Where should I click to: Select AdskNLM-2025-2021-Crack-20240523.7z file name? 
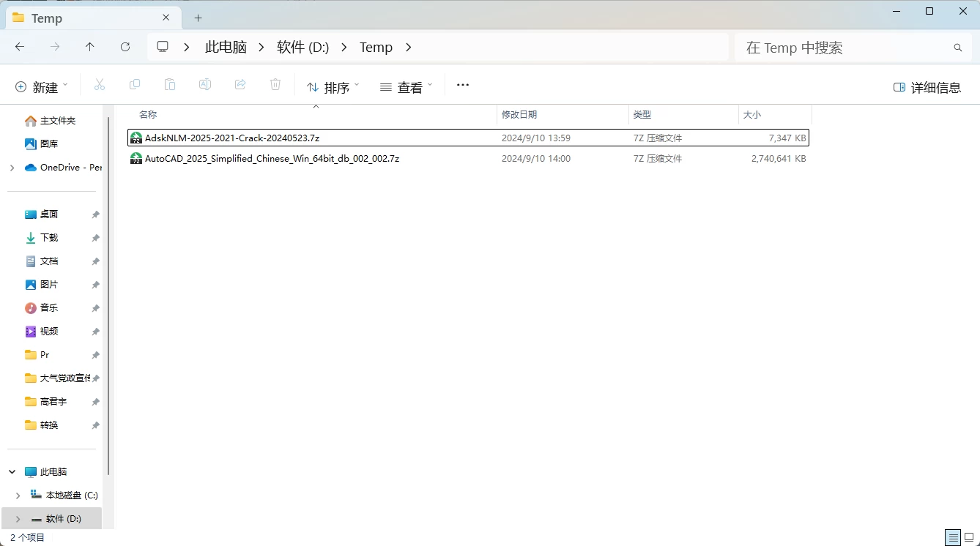click(x=232, y=138)
